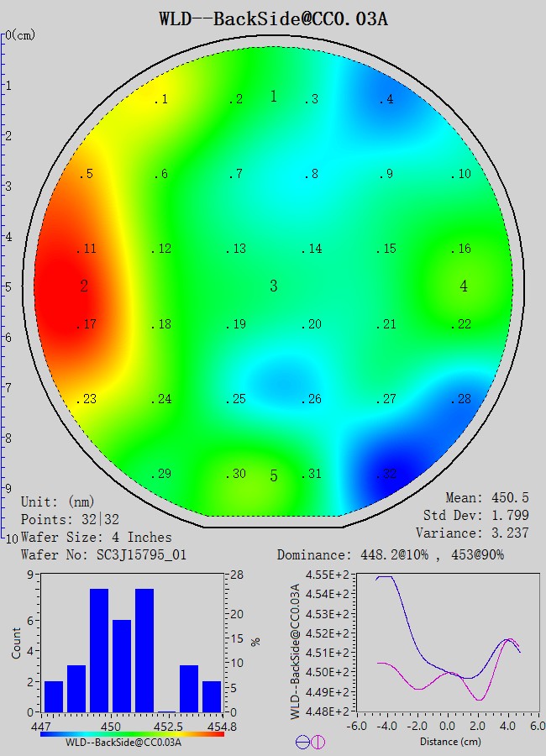Select the rightmost histogram bar near 454.8

pos(212,696)
